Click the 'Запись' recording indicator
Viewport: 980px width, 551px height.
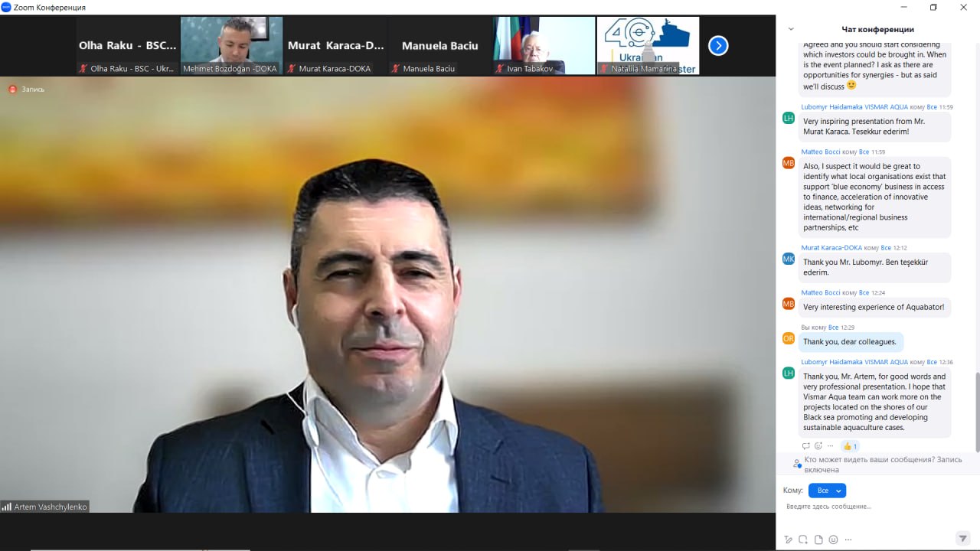click(27, 90)
